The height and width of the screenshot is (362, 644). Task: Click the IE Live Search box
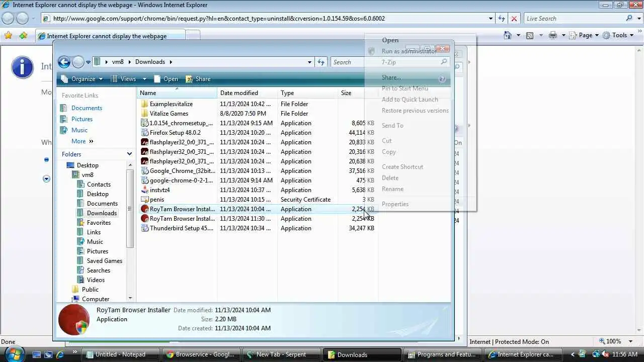(573, 19)
